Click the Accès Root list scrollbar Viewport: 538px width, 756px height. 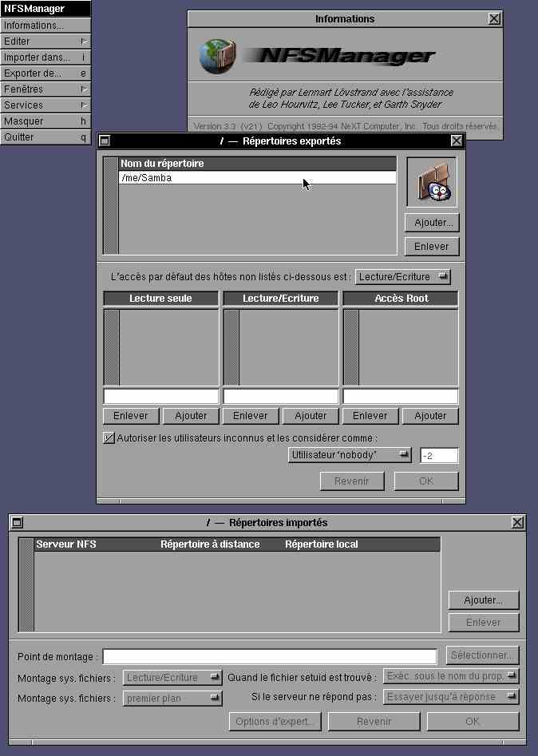coord(351,347)
